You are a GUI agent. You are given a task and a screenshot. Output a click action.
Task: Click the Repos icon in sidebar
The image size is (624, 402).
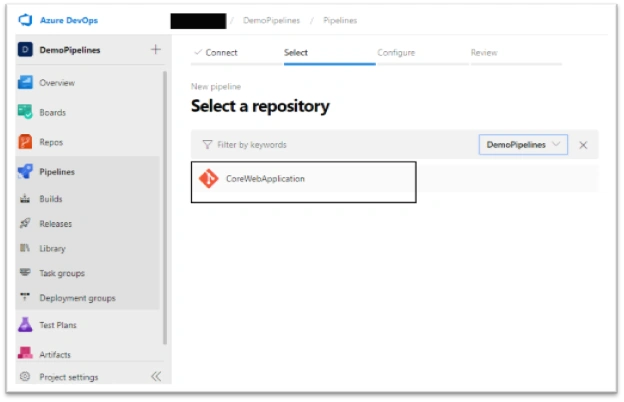tap(25, 142)
